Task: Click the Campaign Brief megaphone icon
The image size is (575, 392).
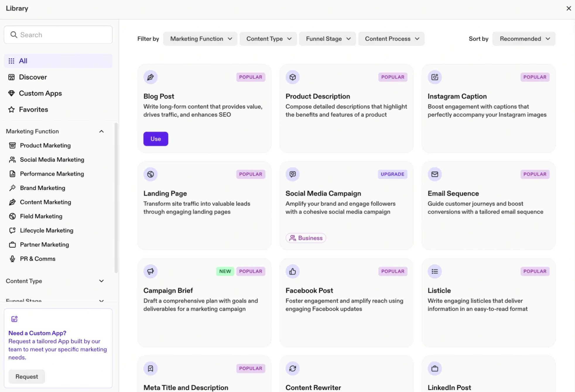Action: coord(150,271)
